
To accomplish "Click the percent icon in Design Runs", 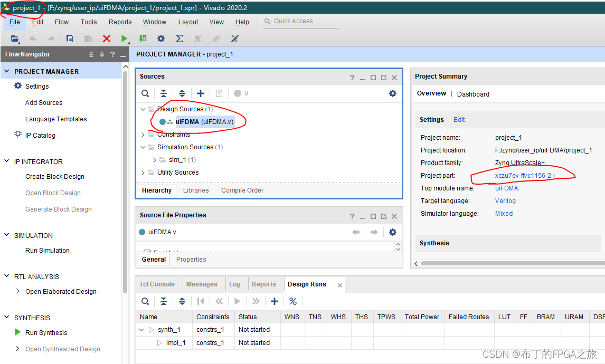I will tap(293, 301).
